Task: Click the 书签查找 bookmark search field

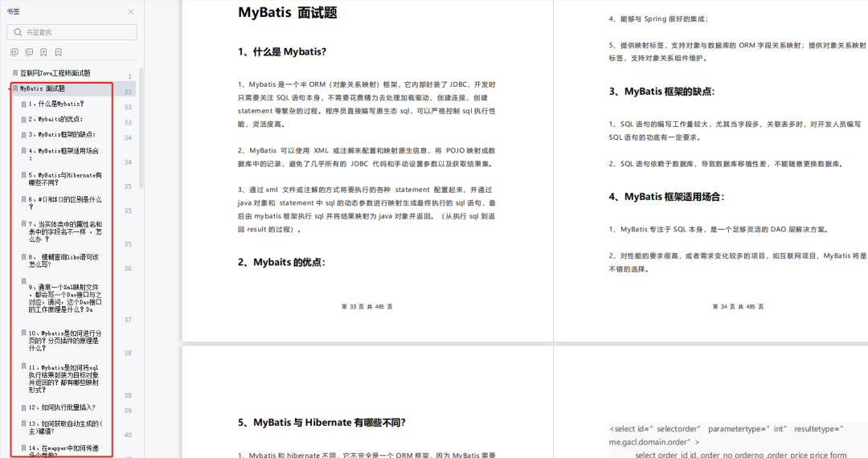Action: 72,32
